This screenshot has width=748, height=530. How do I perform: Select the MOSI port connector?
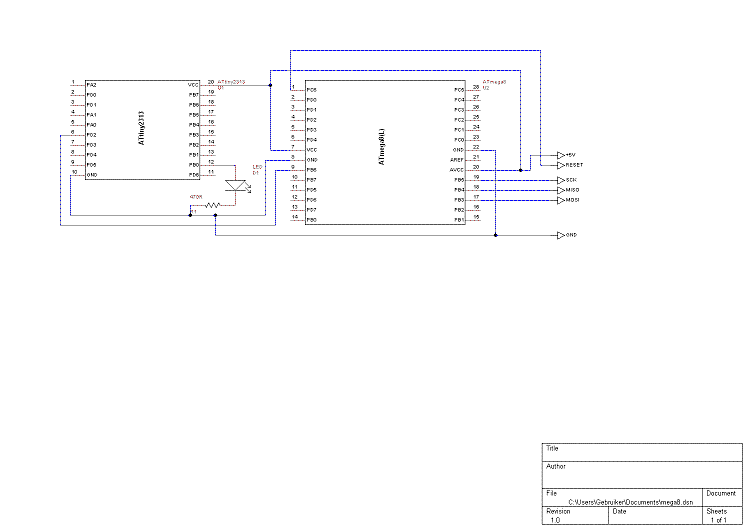click(x=561, y=200)
